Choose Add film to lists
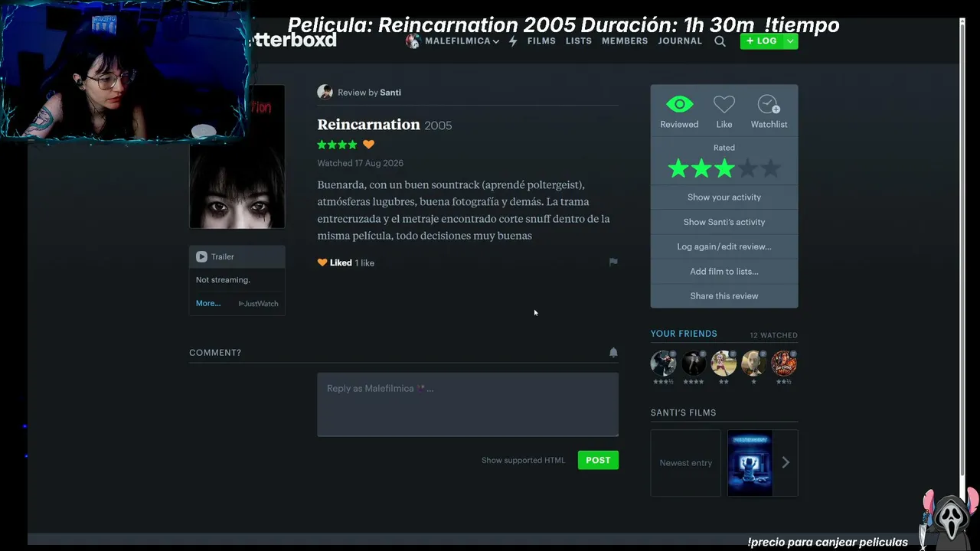Viewport: 980px width, 551px height. [724, 271]
